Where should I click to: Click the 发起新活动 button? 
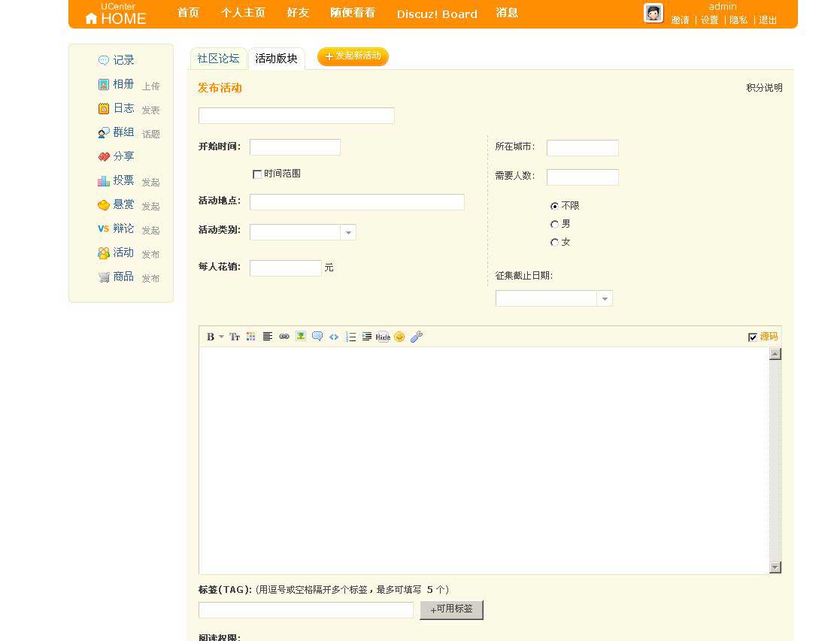point(353,56)
